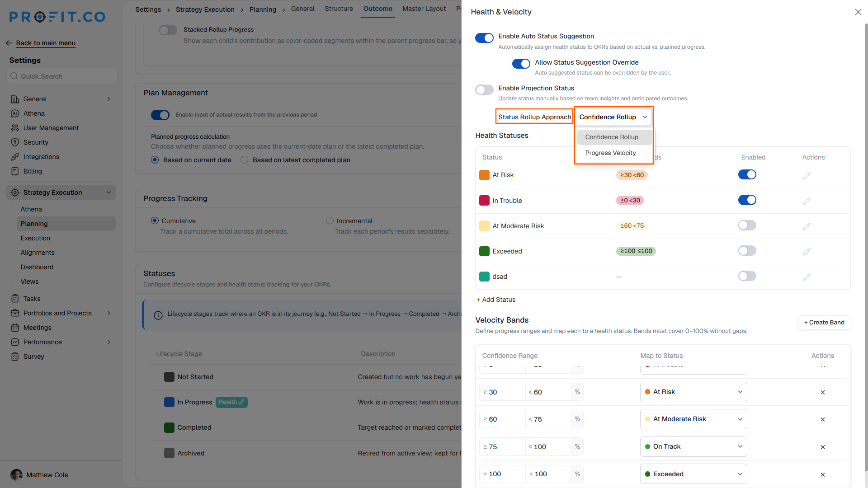Click the edit pencil for At Risk status
The width and height of the screenshot is (868, 488).
click(x=807, y=176)
